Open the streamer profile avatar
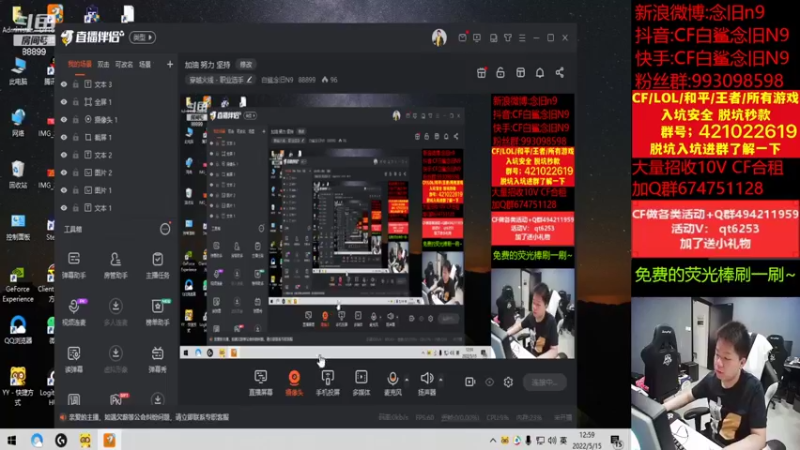Viewport: 800px width, 450px height. [x=439, y=38]
